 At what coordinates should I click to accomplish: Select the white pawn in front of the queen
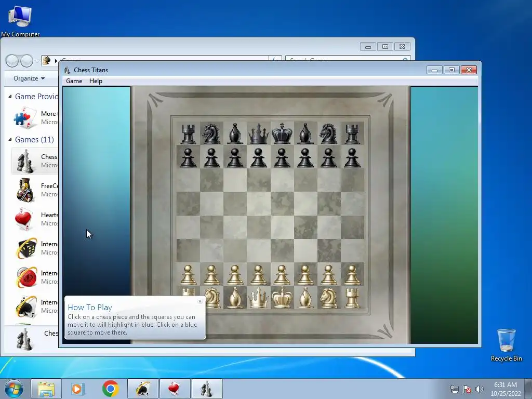tap(258, 274)
